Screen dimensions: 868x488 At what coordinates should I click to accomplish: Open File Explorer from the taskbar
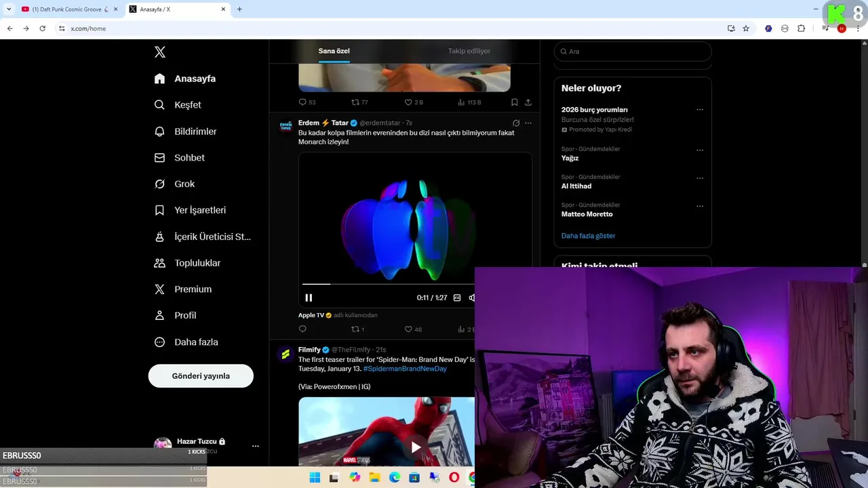(374, 478)
